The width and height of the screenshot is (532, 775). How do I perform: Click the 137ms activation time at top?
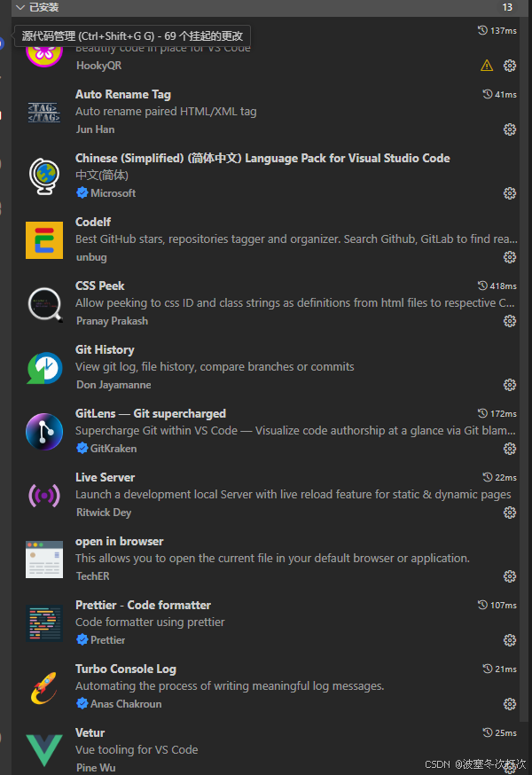click(x=497, y=31)
